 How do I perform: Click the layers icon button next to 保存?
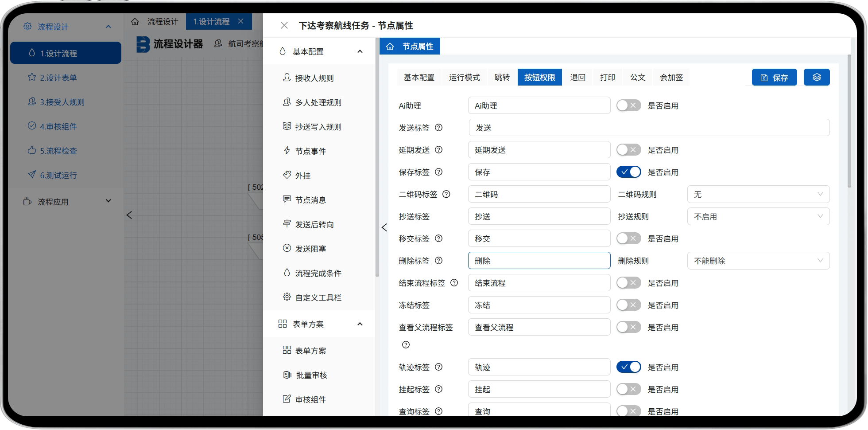tap(817, 77)
